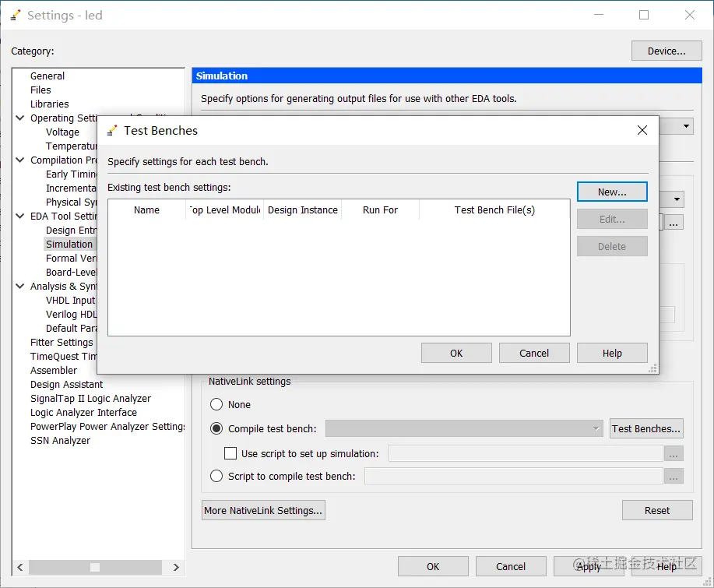
Task: Click the Run For column header
Action: pos(380,210)
